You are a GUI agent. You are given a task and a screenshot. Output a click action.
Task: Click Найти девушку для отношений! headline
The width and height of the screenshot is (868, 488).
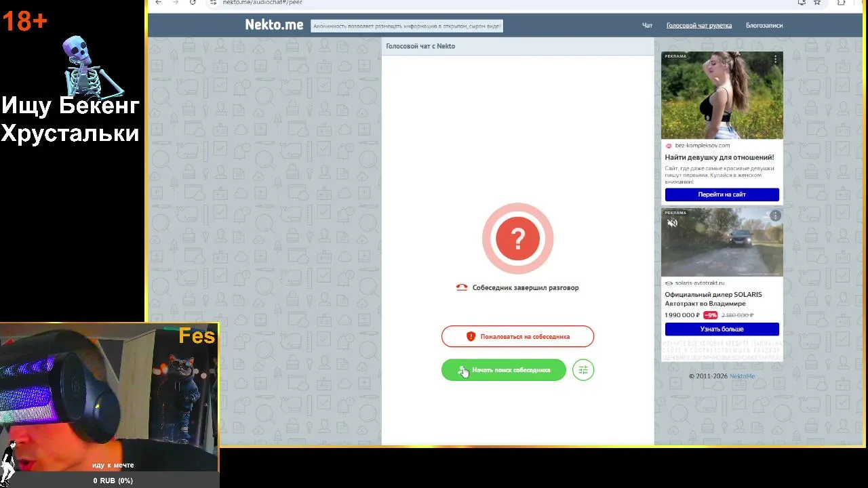click(x=719, y=157)
